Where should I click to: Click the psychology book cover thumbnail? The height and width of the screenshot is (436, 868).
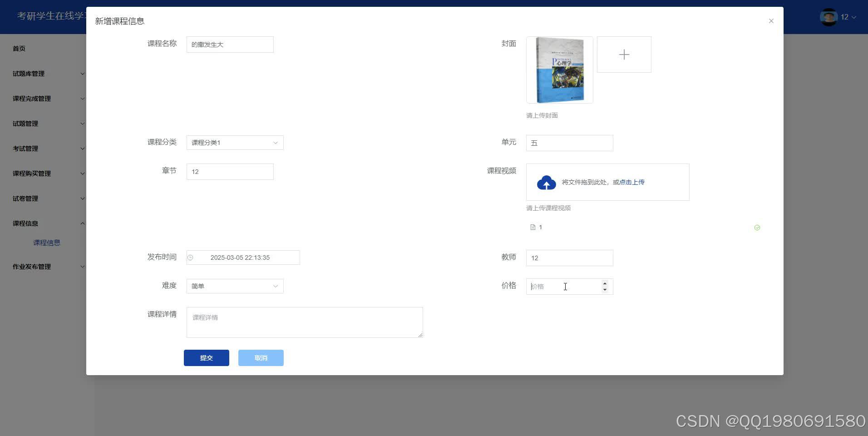point(559,69)
